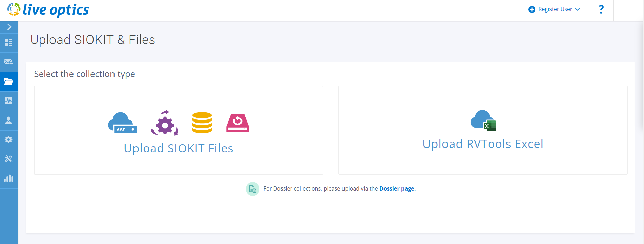Click the cloud with Excel icon

483,121
